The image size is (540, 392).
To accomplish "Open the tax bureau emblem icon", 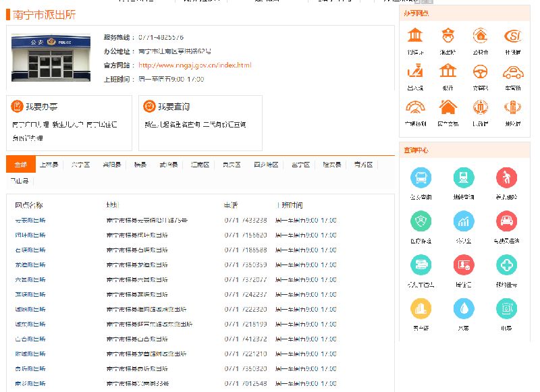I will (513, 107).
